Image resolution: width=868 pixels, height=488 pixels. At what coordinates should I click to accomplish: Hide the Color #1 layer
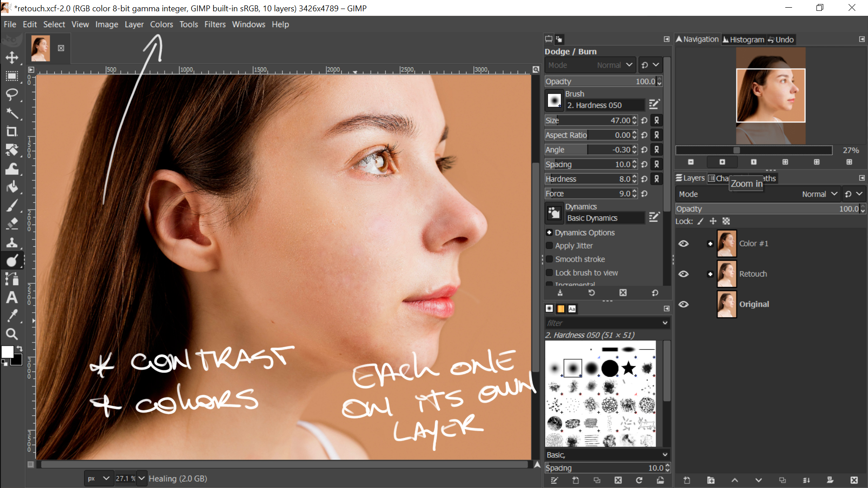pos(684,244)
